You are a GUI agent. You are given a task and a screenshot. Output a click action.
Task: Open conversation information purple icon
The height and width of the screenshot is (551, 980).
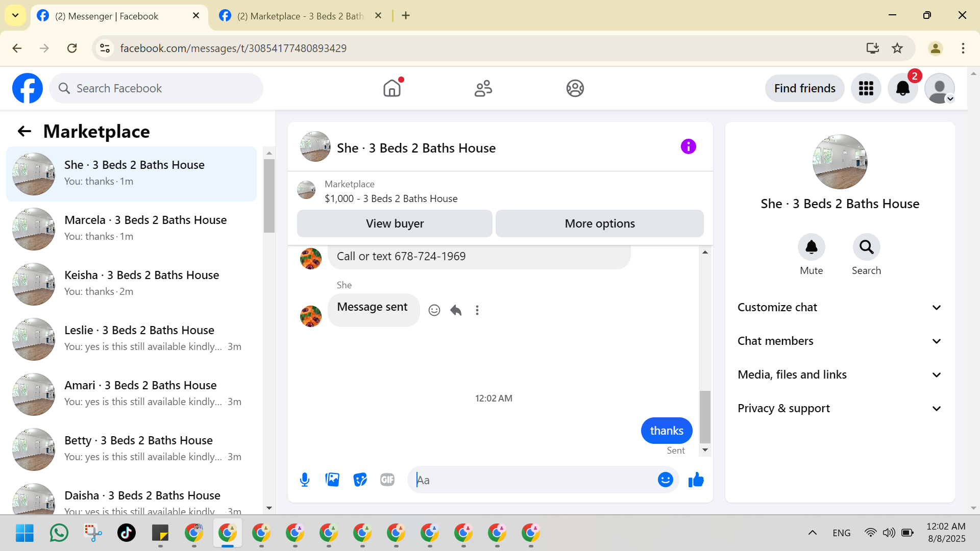click(x=688, y=147)
